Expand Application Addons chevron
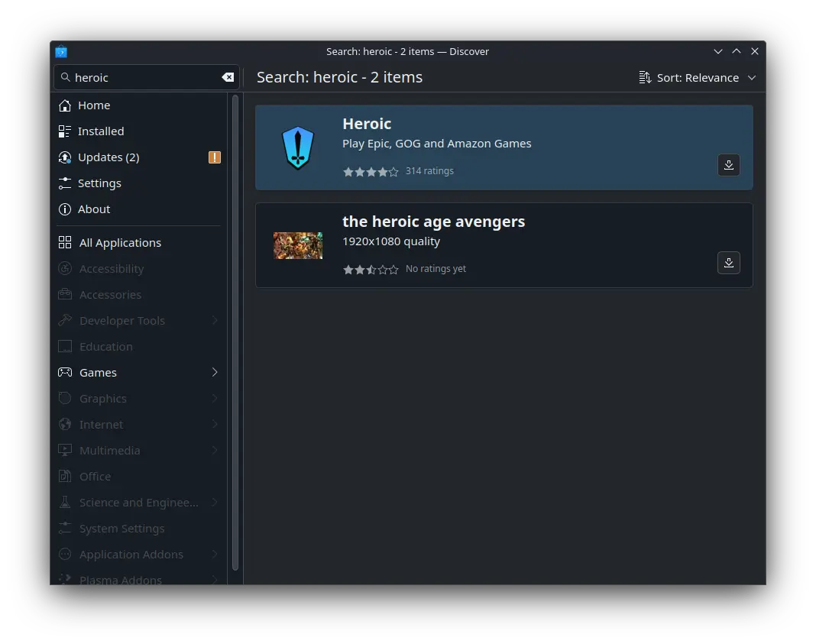 click(215, 555)
